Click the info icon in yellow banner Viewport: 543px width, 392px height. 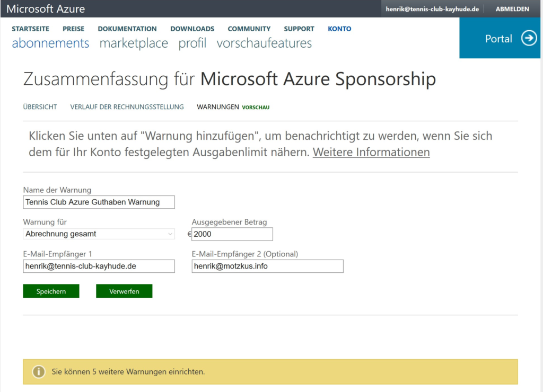tap(39, 372)
